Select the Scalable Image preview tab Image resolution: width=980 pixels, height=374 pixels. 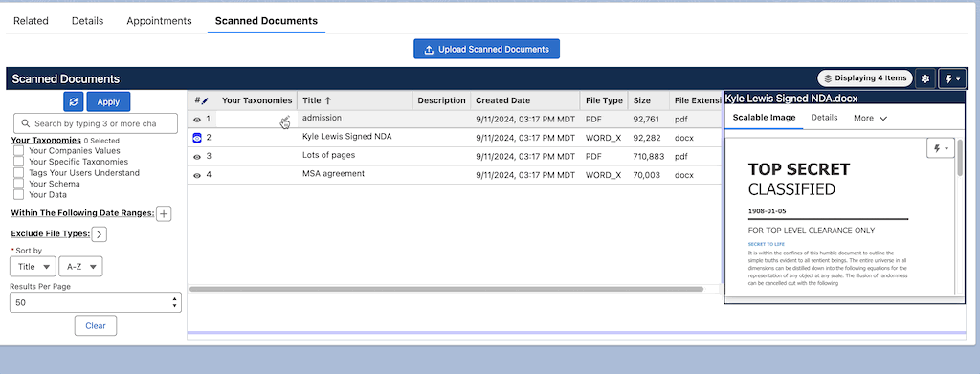764,118
